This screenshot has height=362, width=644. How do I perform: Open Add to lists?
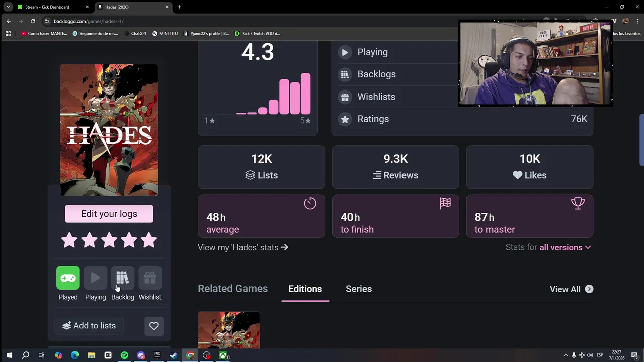pyautogui.click(x=89, y=326)
